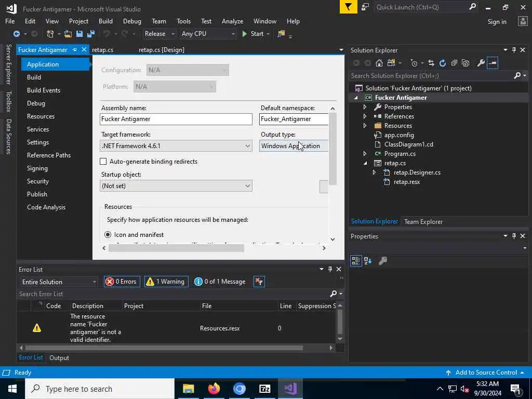The height and width of the screenshot is (399, 532).
Task: Click the Solution Explorer Home icon
Action: pos(379,63)
